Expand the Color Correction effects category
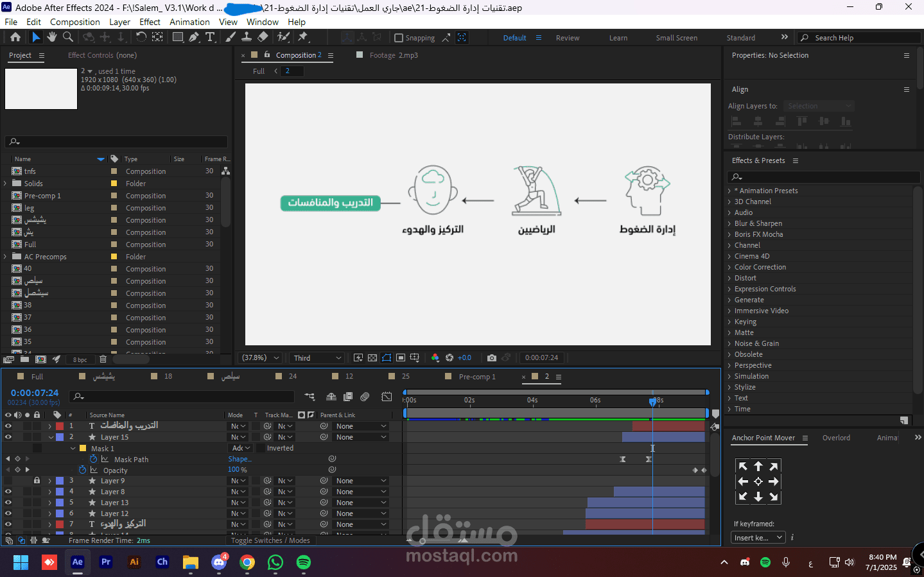Viewport: 924px width, 577px height. coord(729,267)
